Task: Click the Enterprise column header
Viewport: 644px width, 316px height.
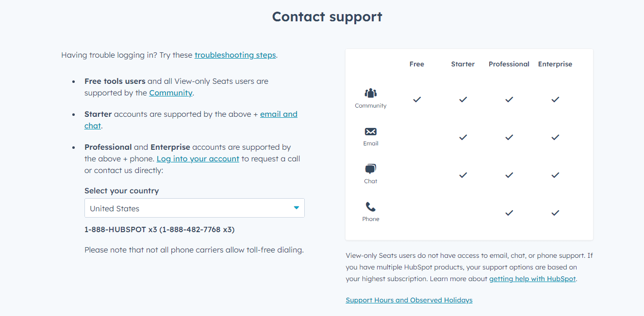Action: tap(555, 64)
